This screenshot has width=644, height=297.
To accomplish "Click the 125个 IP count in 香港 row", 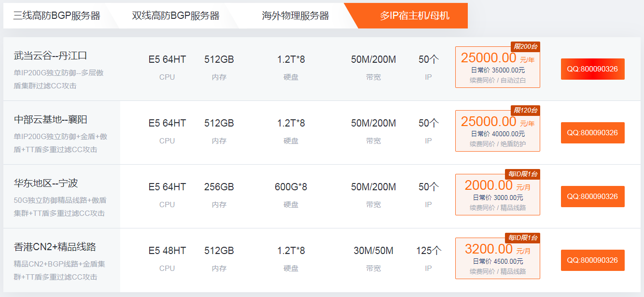I will (428, 251).
